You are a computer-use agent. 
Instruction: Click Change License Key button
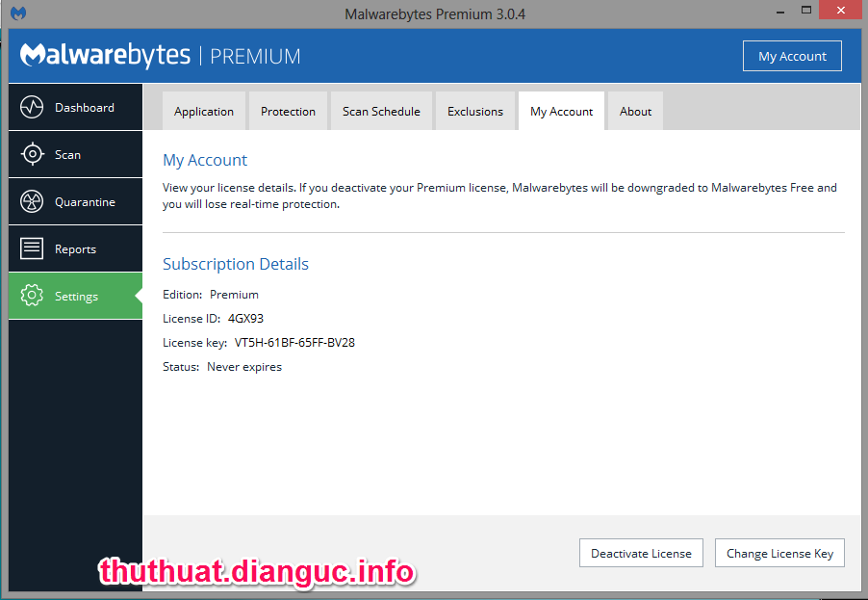point(779,553)
